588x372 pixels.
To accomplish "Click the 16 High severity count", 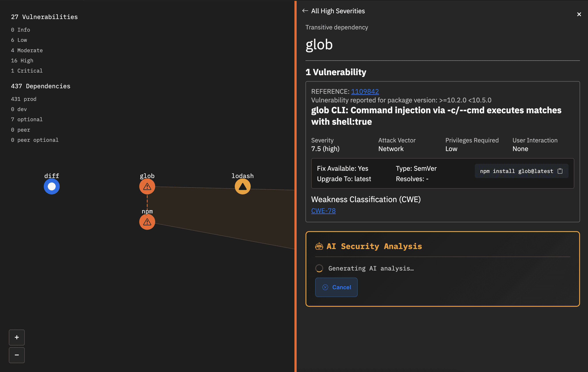I will pos(22,61).
